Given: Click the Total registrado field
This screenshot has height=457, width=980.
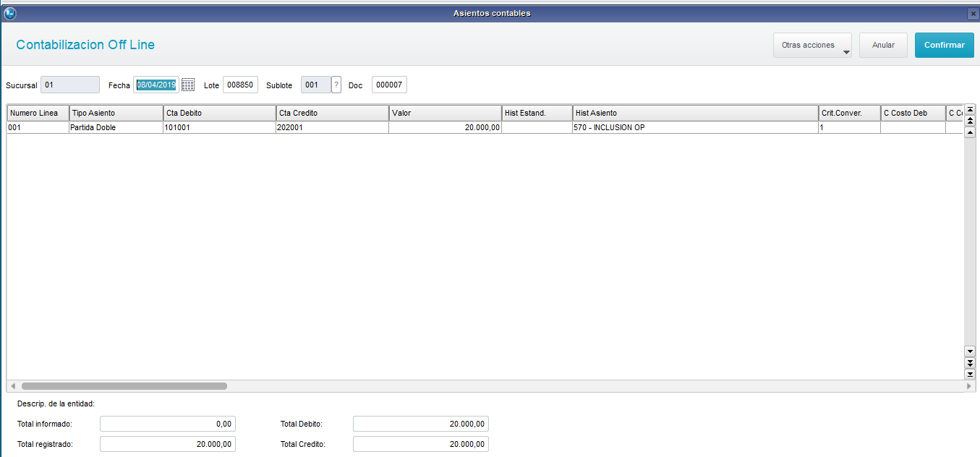Looking at the screenshot, I should [x=168, y=444].
